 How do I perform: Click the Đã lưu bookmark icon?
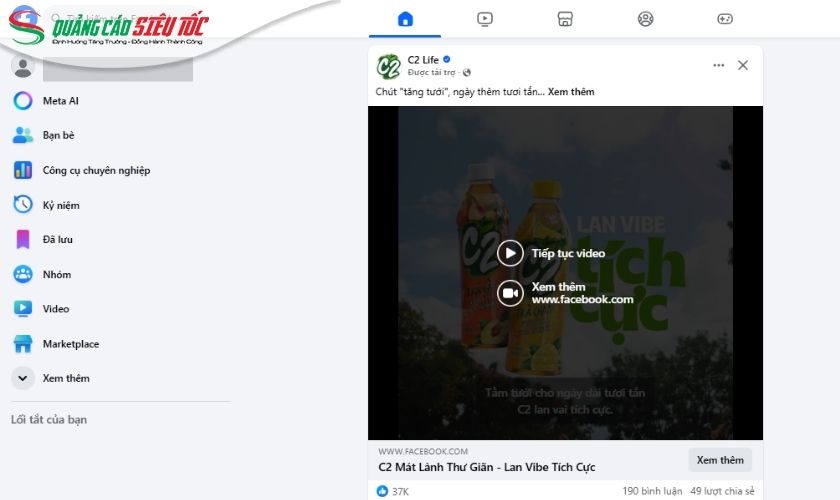[x=22, y=240]
